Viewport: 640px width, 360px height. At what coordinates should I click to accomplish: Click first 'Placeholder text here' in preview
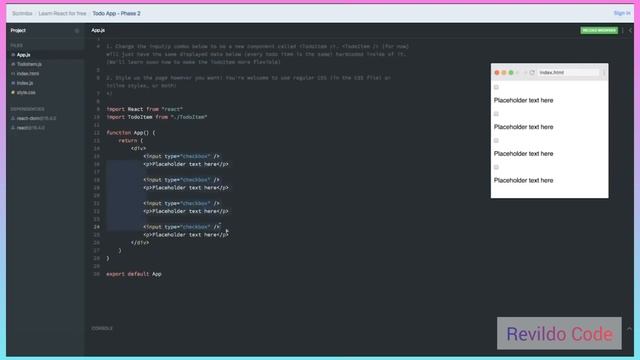(523, 100)
